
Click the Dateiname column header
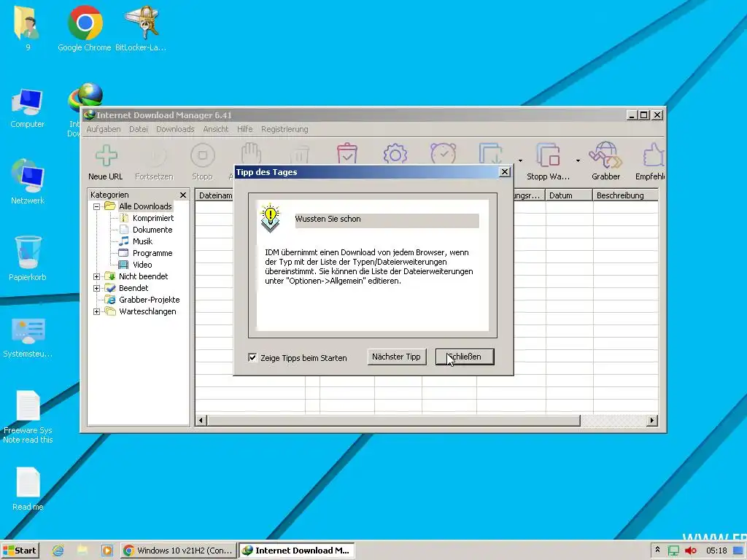[214, 195]
